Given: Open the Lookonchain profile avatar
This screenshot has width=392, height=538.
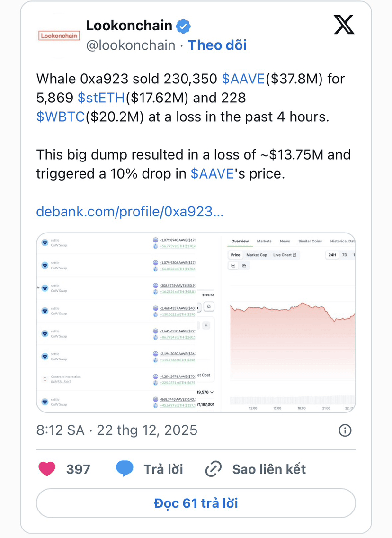Looking at the screenshot, I should pos(59,36).
